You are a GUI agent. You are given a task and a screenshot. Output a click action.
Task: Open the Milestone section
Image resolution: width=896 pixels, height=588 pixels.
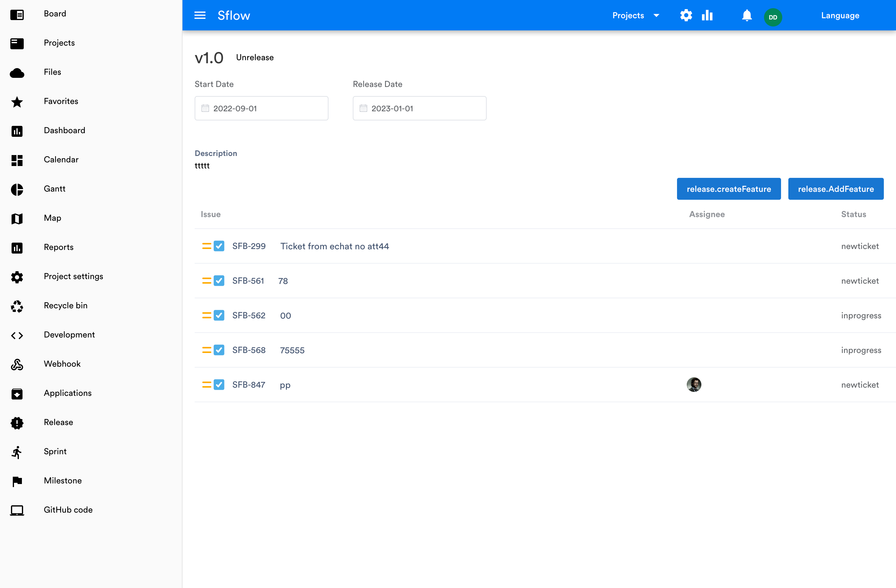click(63, 480)
